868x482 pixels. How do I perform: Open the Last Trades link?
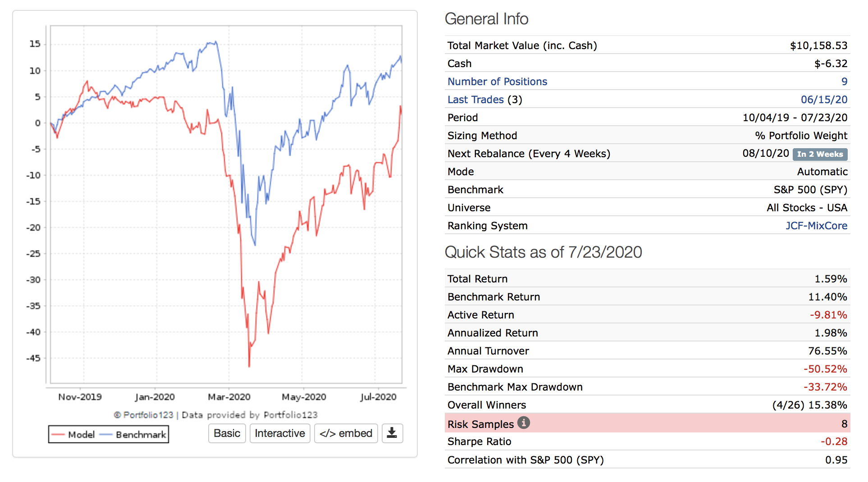[475, 100]
